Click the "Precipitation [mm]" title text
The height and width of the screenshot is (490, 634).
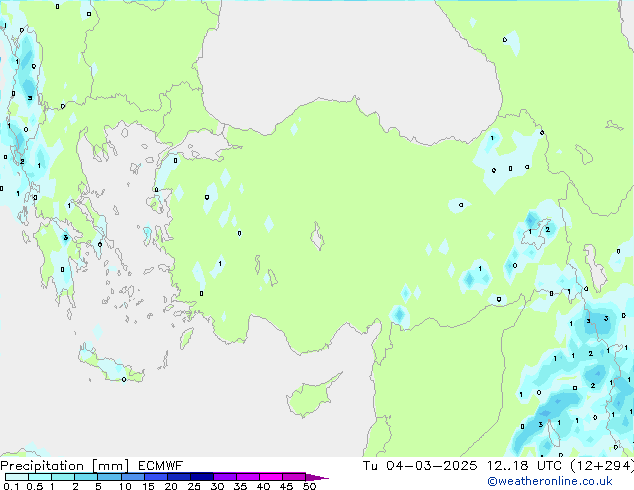64,466
